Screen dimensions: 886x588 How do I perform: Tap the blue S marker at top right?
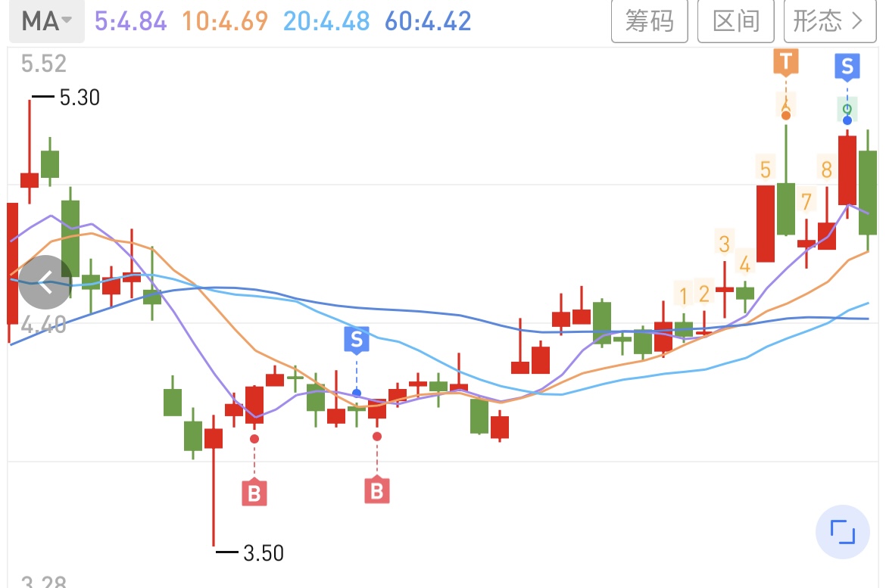pyautogui.click(x=847, y=67)
